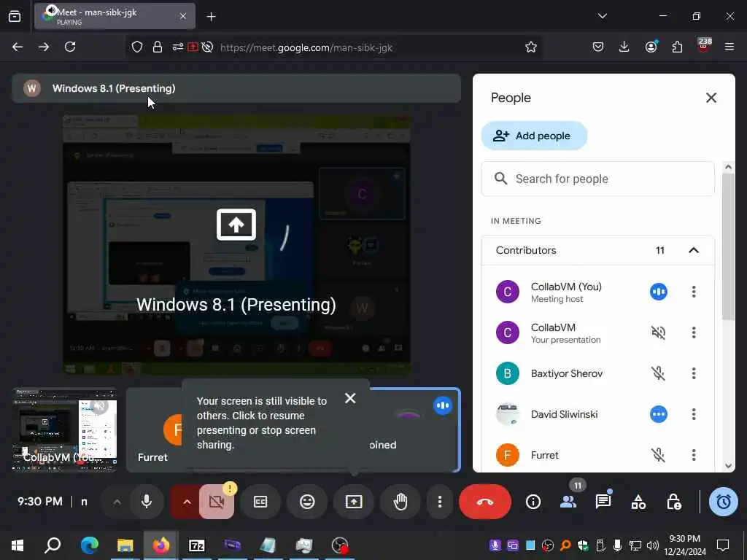Open the list all tabs dropdown
Image resolution: width=747 pixels, height=560 pixels.
602,16
